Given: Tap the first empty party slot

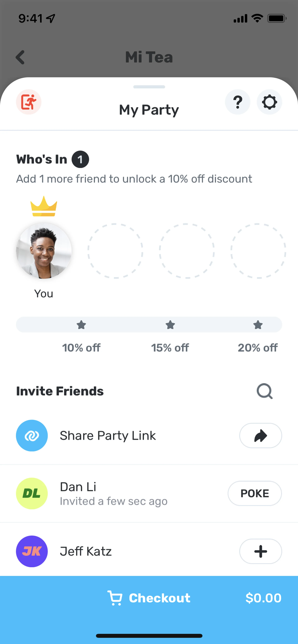Looking at the screenshot, I should [x=115, y=251].
